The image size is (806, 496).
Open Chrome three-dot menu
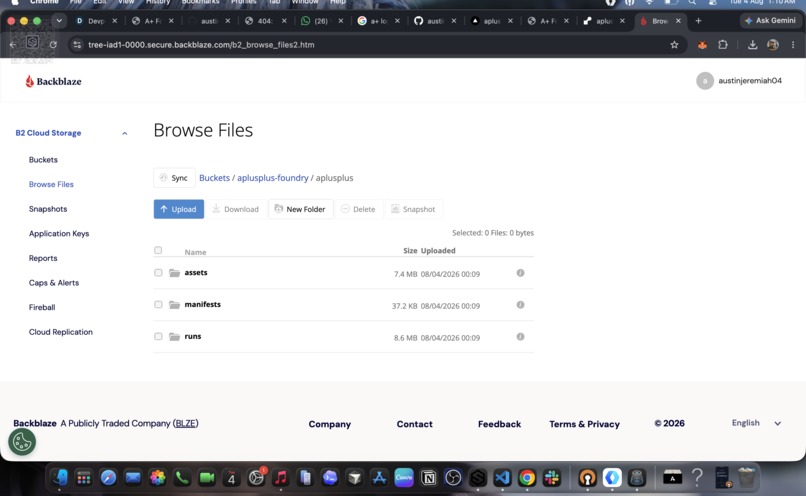(x=793, y=45)
